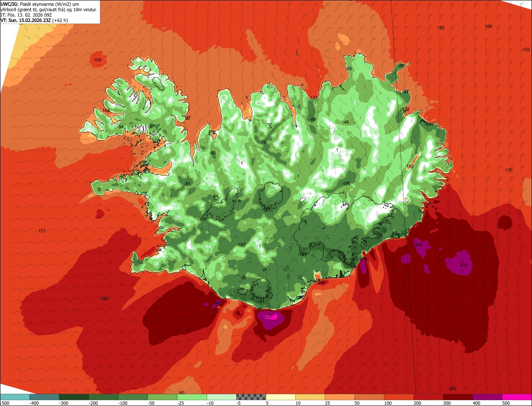Click the value 131 on the north coast
The height and width of the screenshot is (406, 532).
click(x=314, y=98)
